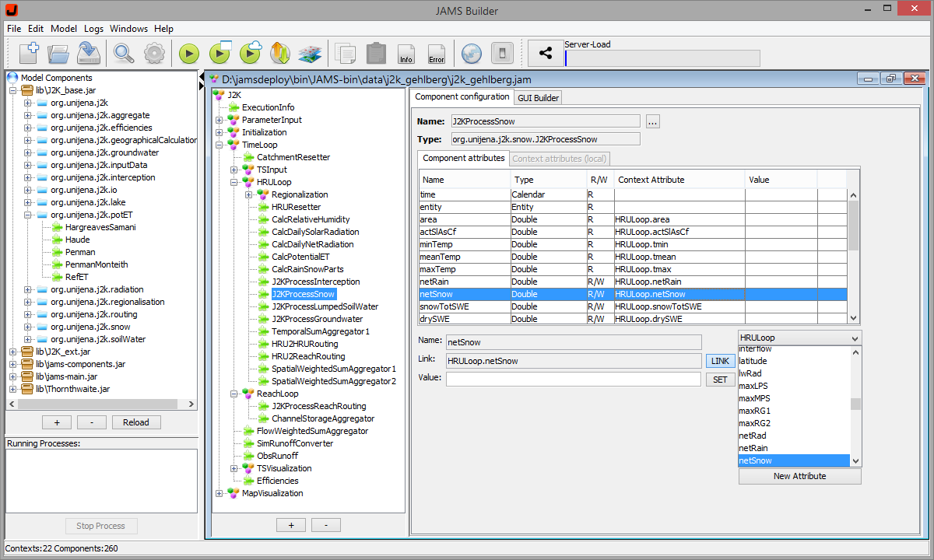Click the Context attributes (local) tab

pyautogui.click(x=560, y=159)
